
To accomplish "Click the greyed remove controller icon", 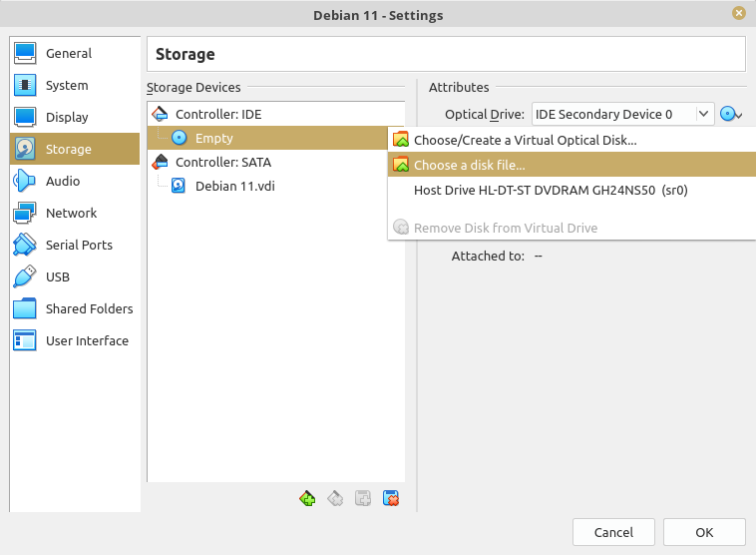I will 335,498.
